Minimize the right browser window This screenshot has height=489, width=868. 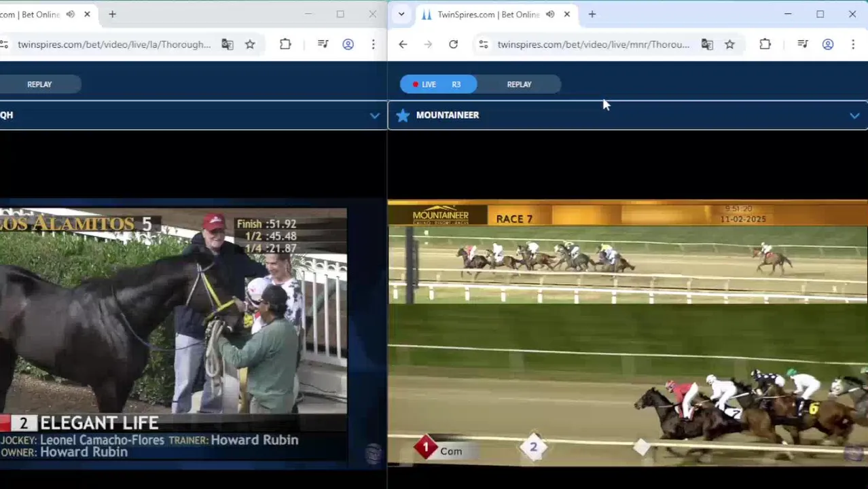tap(788, 14)
